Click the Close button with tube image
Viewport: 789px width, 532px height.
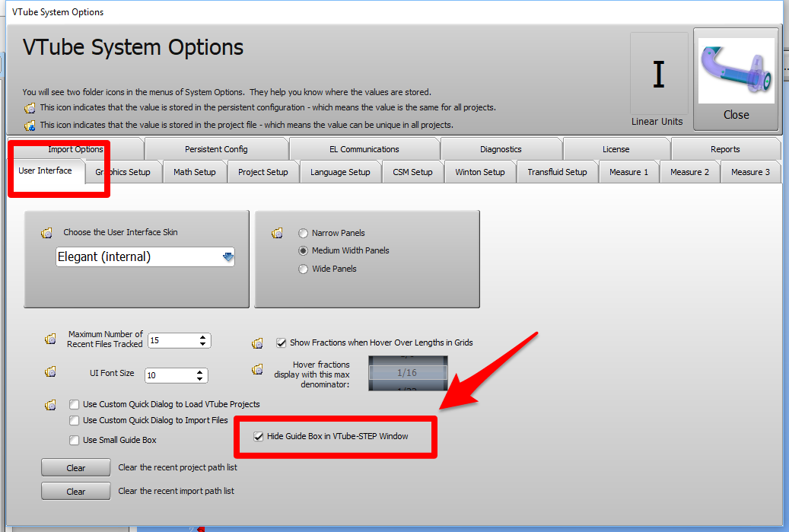[736, 80]
